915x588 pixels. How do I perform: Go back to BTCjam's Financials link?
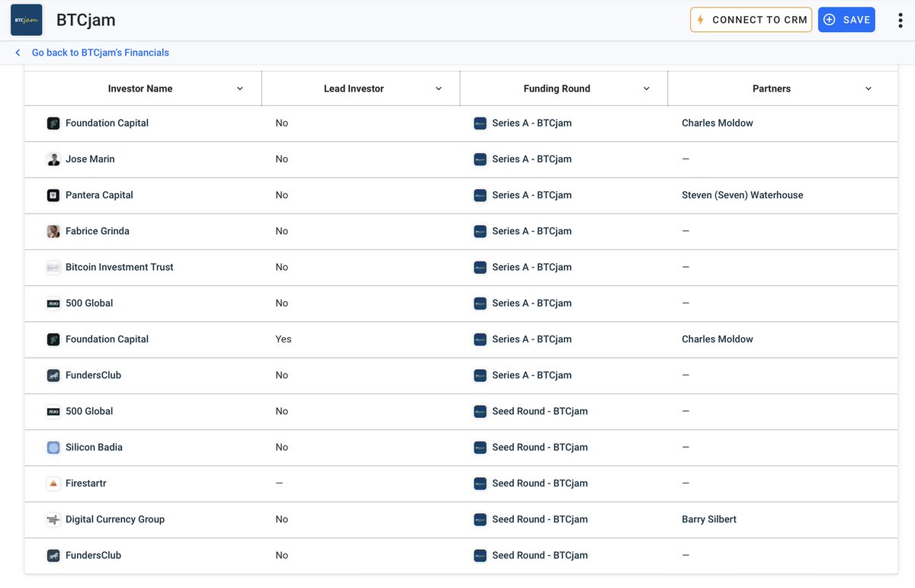point(101,53)
